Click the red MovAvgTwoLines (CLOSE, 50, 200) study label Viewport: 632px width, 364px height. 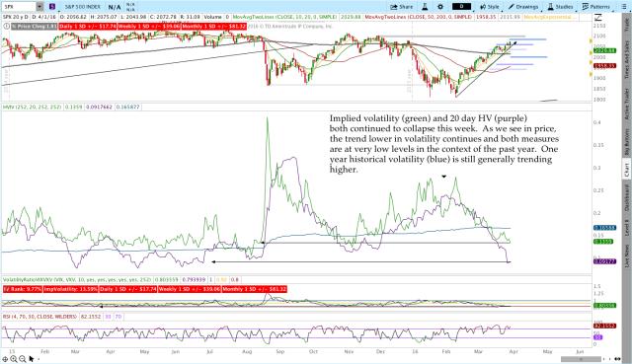418,17
